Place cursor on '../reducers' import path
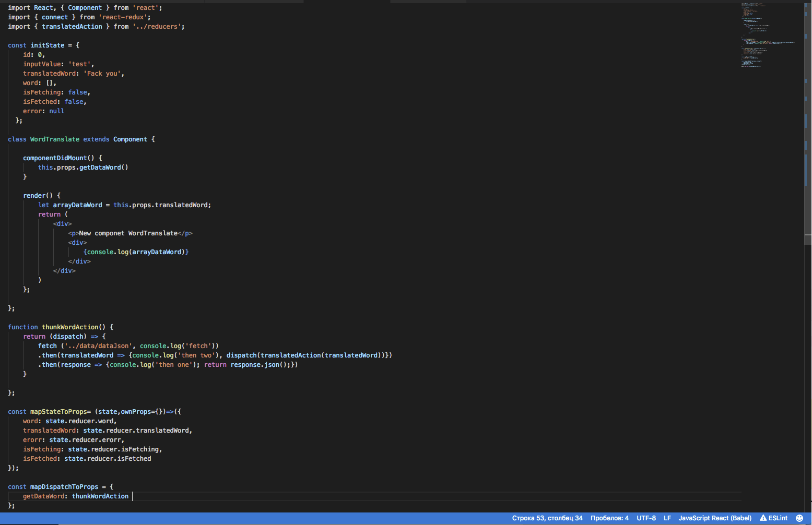Screen dimensions: 812x525 pyautogui.click(x=157, y=27)
